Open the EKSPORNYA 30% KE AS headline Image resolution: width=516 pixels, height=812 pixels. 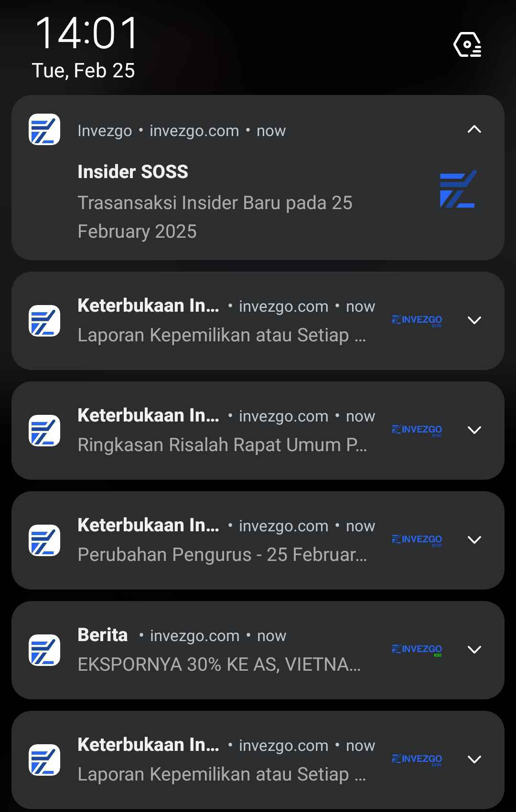tap(219, 664)
